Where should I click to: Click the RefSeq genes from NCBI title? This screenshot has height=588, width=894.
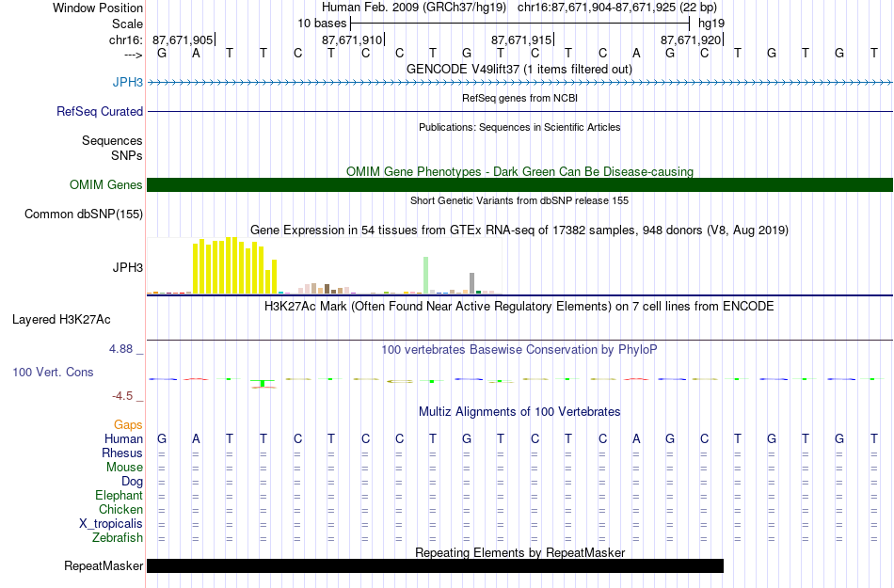pyautogui.click(x=519, y=98)
